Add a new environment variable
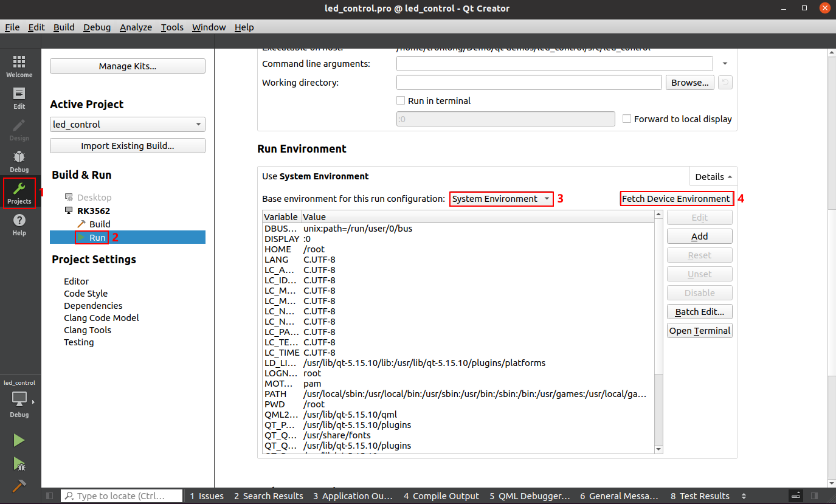The image size is (836, 504). point(700,236)
